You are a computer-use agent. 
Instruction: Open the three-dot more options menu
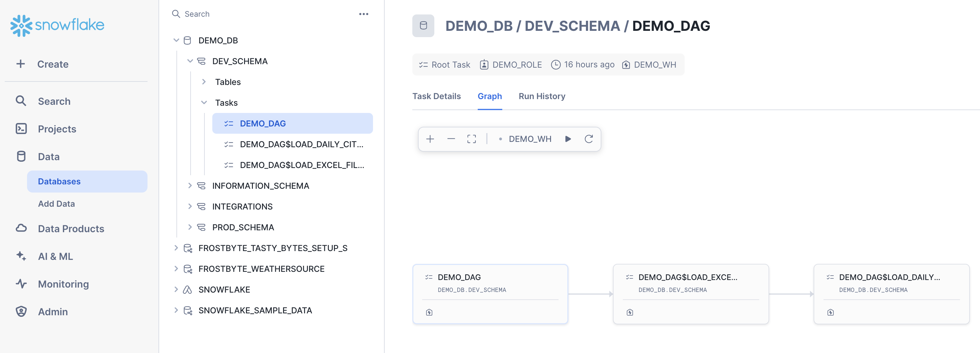click(364, 14)
